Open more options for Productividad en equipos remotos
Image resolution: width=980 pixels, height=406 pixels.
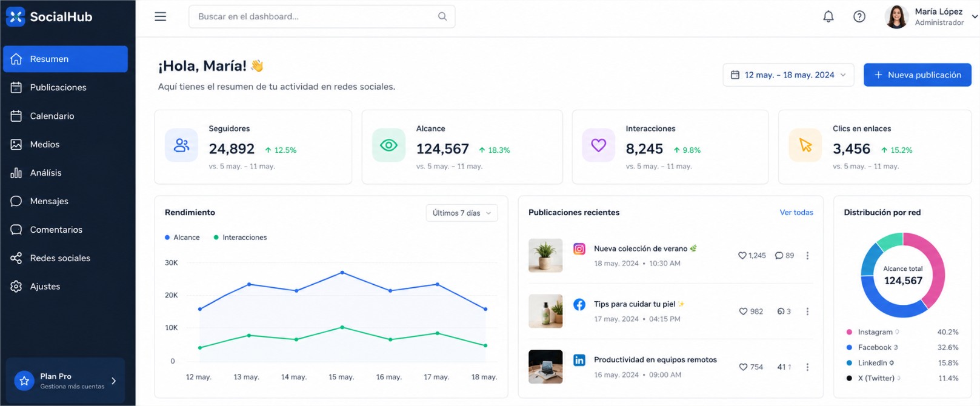tap(807, 367)
